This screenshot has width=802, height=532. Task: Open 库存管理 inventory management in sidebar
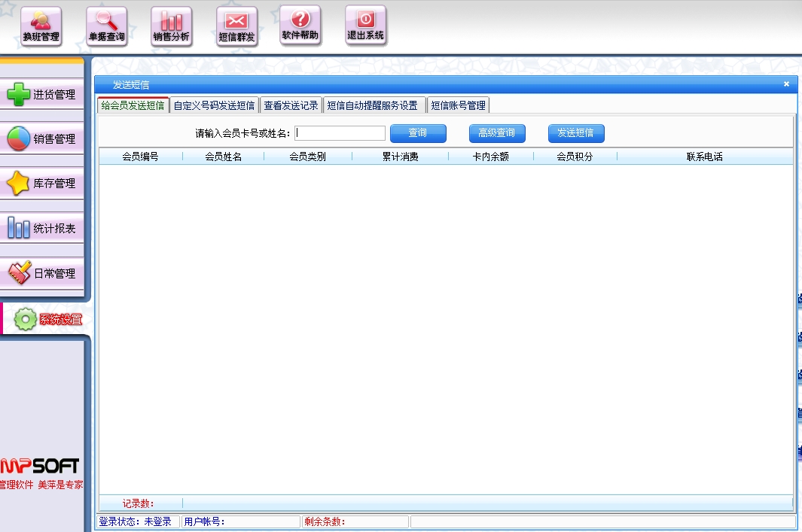[42, 184]
